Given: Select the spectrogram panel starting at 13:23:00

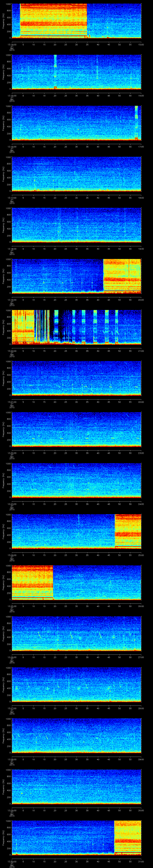Looking at the screenshot, I should pyautogui.click(x=77, y=481).
